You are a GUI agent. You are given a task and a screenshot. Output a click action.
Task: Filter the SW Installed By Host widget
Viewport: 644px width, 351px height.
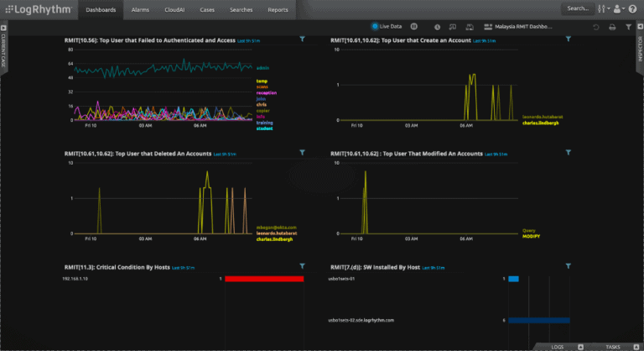[x=568, y=265]
